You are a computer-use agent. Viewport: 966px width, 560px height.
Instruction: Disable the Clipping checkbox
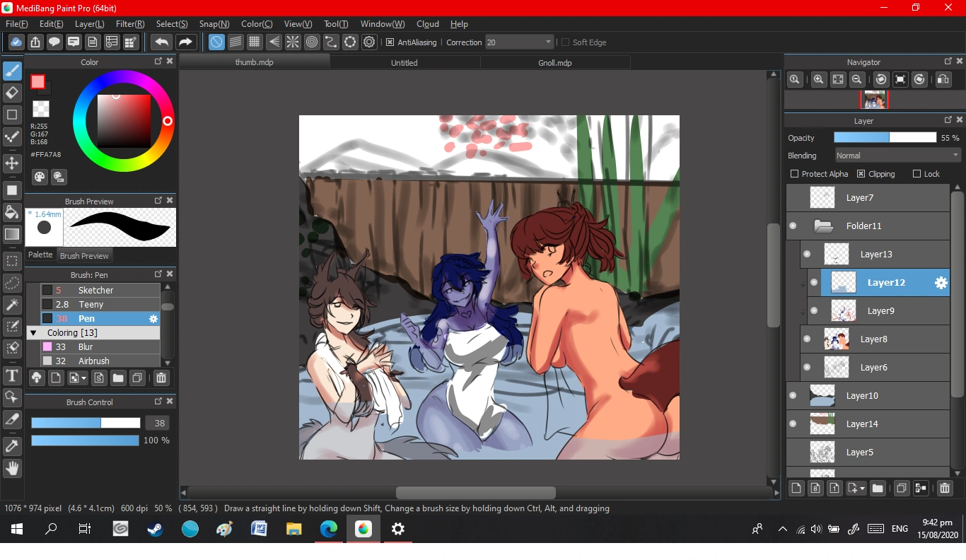[x=861, y=174]
